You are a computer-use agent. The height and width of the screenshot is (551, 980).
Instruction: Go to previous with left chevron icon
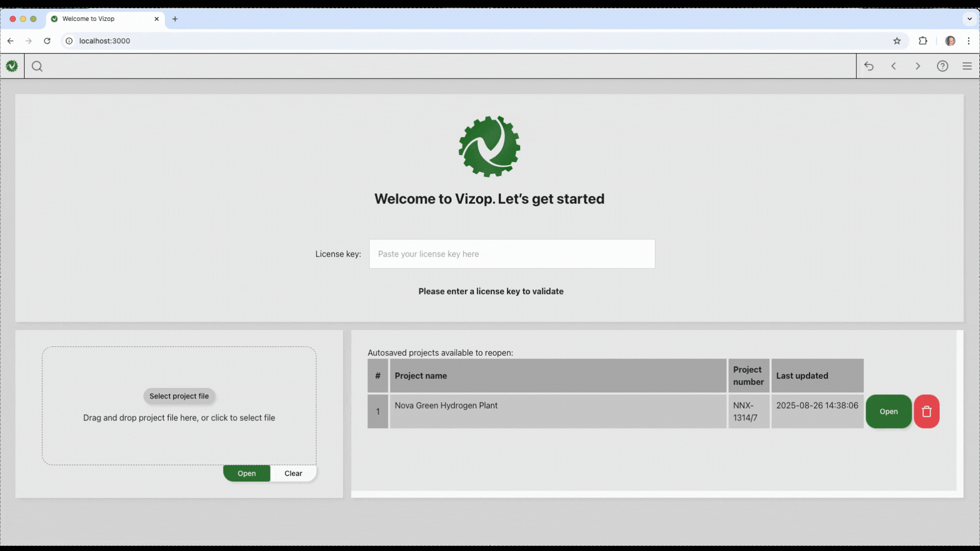pos(894,66)
